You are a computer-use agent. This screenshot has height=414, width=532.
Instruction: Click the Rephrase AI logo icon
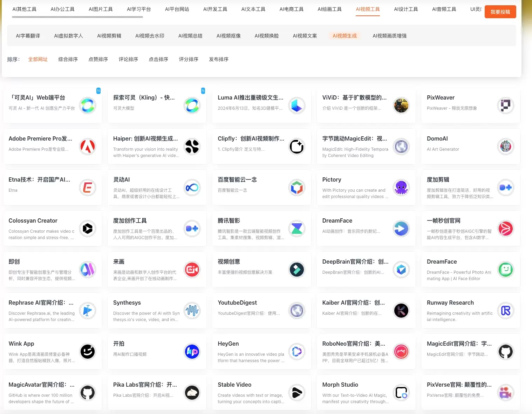click(88, 311)
